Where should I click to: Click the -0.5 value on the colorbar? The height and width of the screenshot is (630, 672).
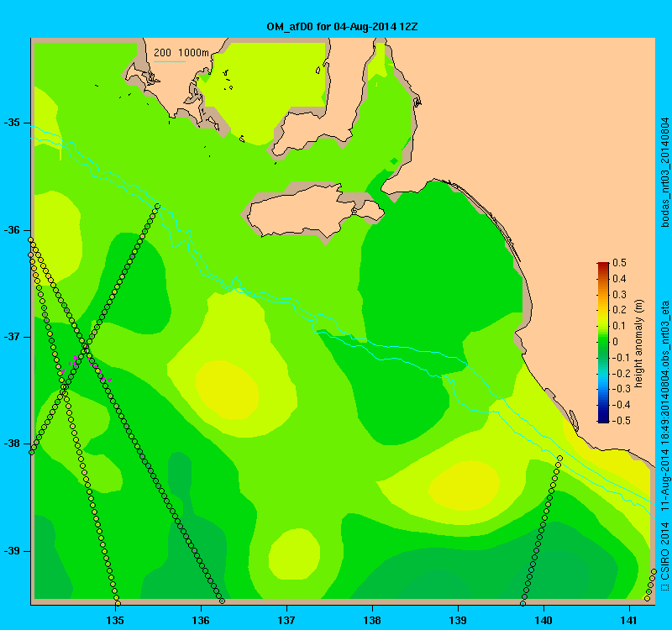click(x=621, y=421)
